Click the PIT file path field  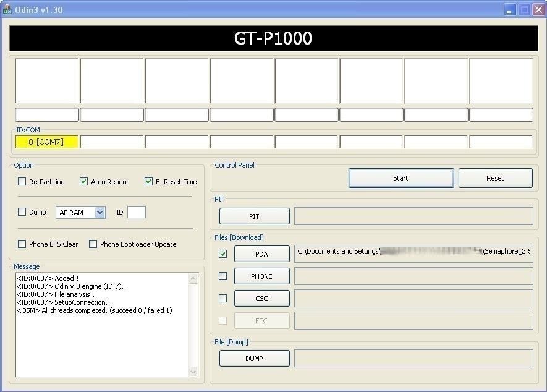(413, 216)
